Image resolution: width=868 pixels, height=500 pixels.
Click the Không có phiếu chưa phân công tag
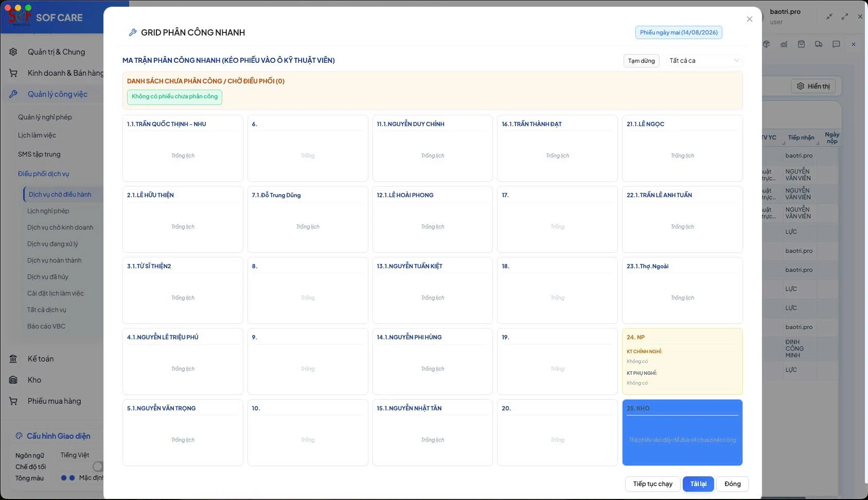(x=174, y=97)
